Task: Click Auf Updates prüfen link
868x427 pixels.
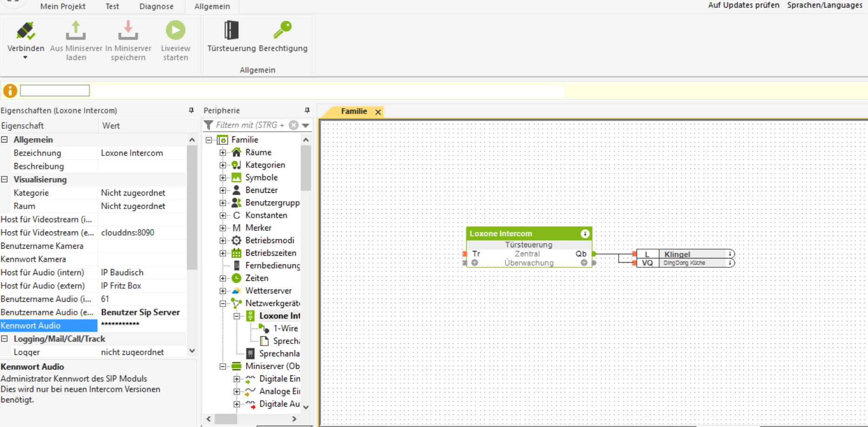Action: click(x=744, y=5)
